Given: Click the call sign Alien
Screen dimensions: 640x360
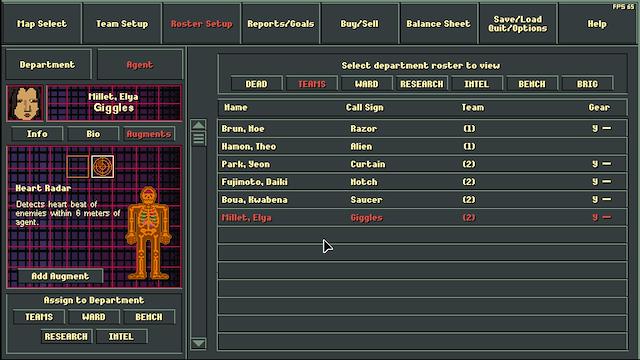Looking at the screenshot, I should pyautogui.click(x=361, y=146).
